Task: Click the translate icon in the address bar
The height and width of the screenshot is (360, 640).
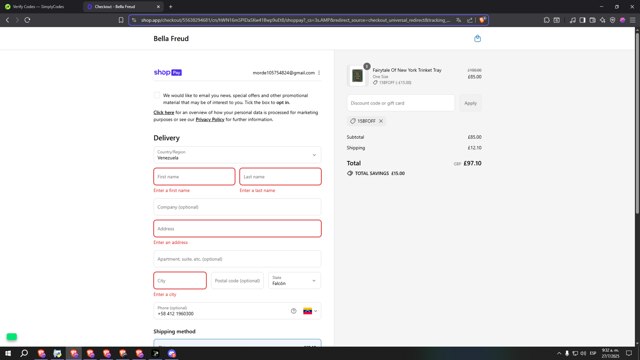Action: tap(458, 20)
